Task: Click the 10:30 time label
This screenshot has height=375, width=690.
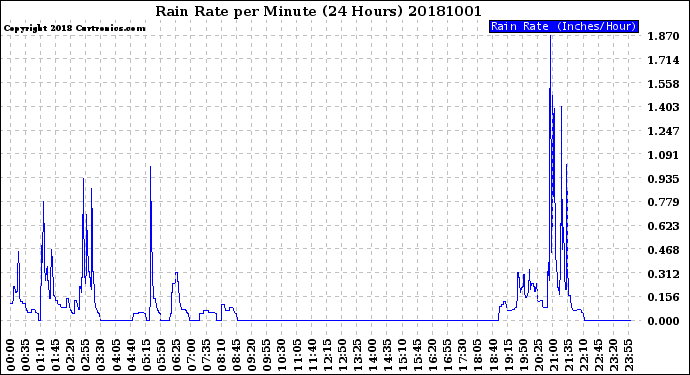Action: tap(282, 355)
